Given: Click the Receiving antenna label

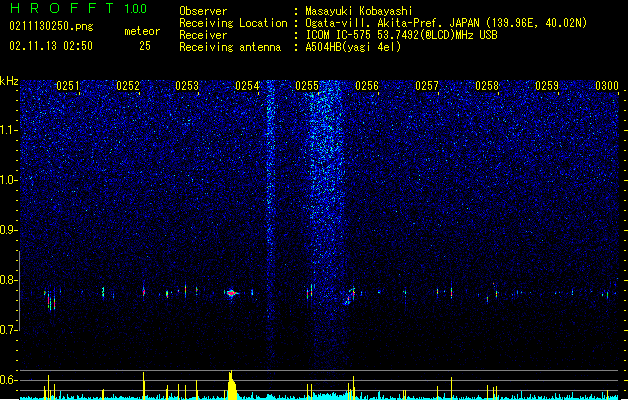Looking at the screenshot, I should (x=230, y=47).
